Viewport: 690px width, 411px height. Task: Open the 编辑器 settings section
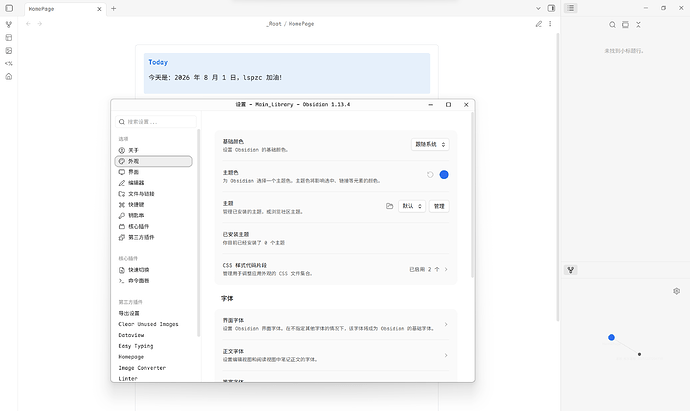pyautogui.click(x=154, y=183)
